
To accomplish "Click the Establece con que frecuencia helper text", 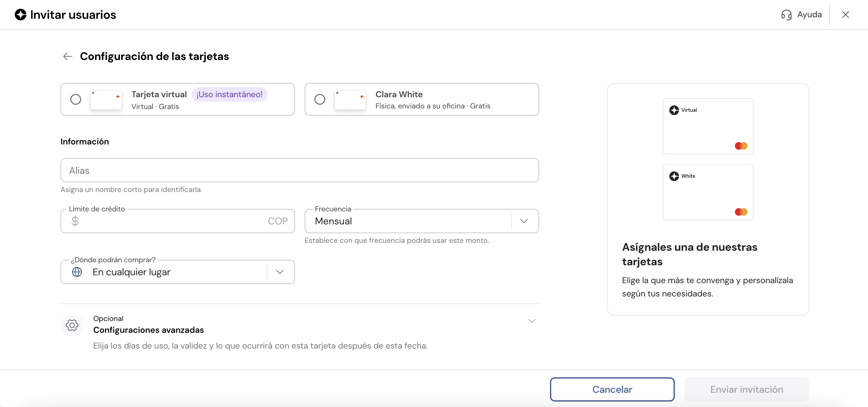I will (397, 240).
